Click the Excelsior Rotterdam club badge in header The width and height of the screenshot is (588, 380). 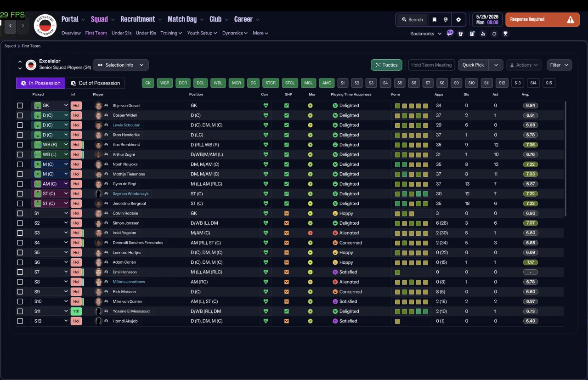coord(45,26)
